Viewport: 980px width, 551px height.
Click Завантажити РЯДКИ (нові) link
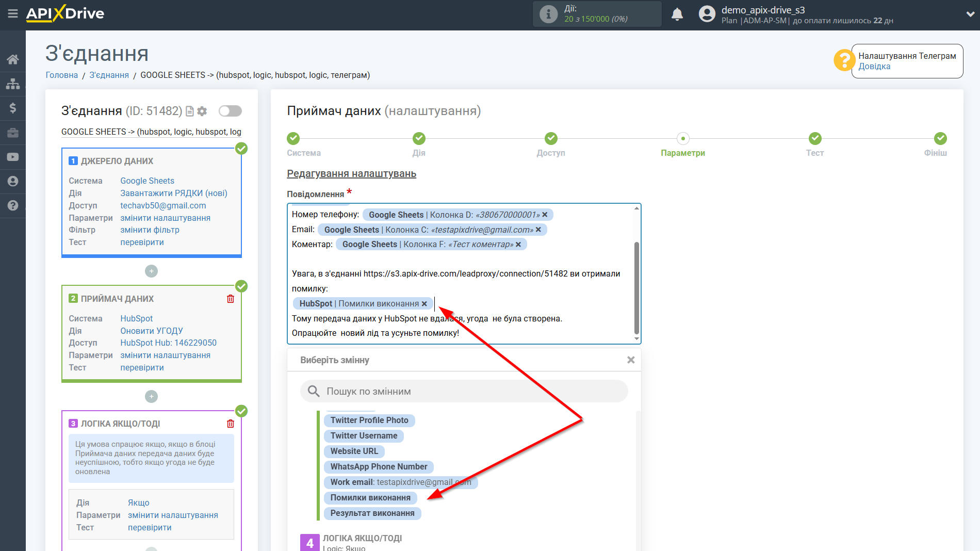tap(174, 193)
